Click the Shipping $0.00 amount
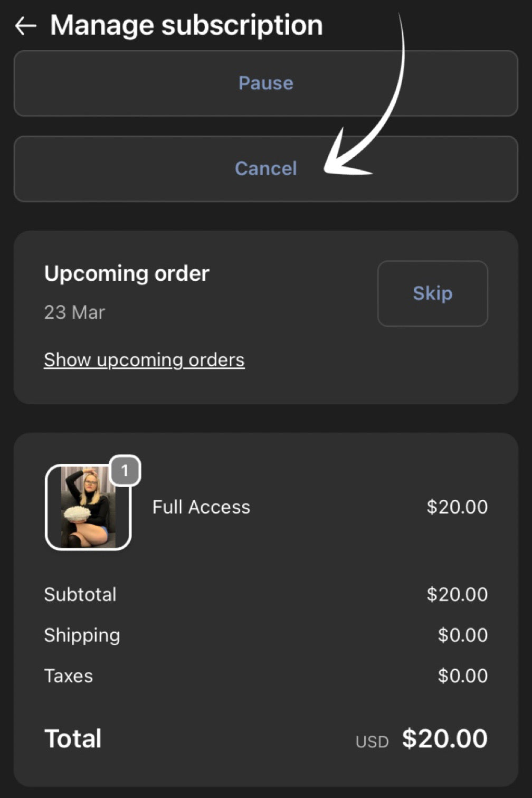532x798 pixels. point(462,635)
